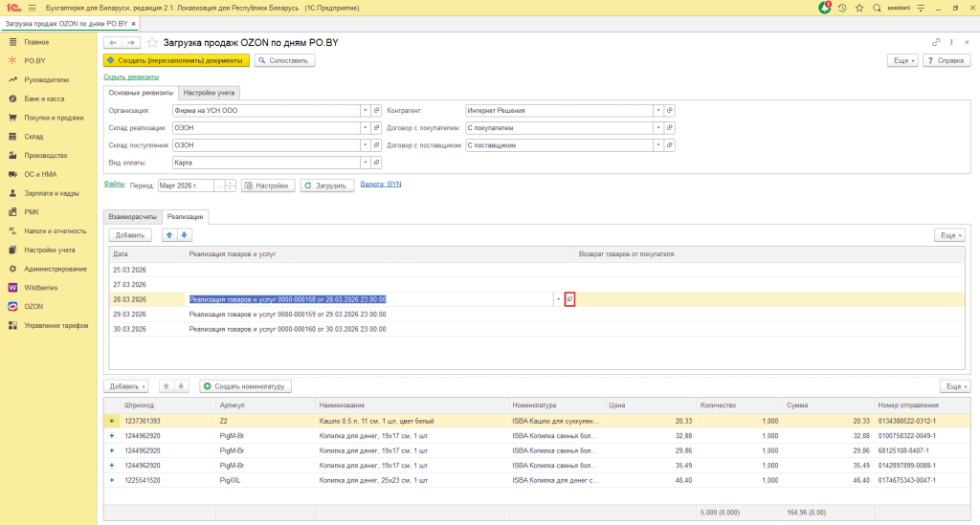Open Руководителю section

pos(46,80)
